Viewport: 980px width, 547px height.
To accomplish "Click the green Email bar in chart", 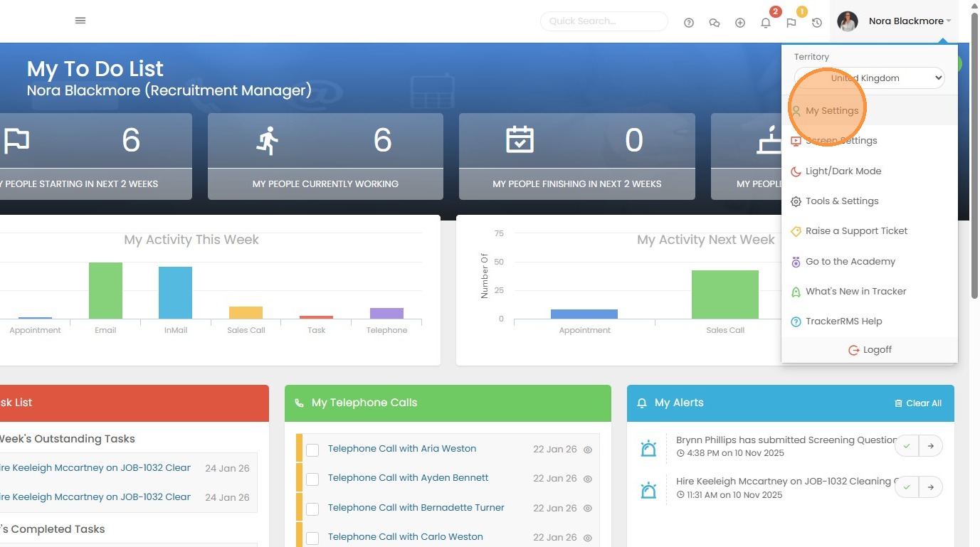I will tap(105, 290).
